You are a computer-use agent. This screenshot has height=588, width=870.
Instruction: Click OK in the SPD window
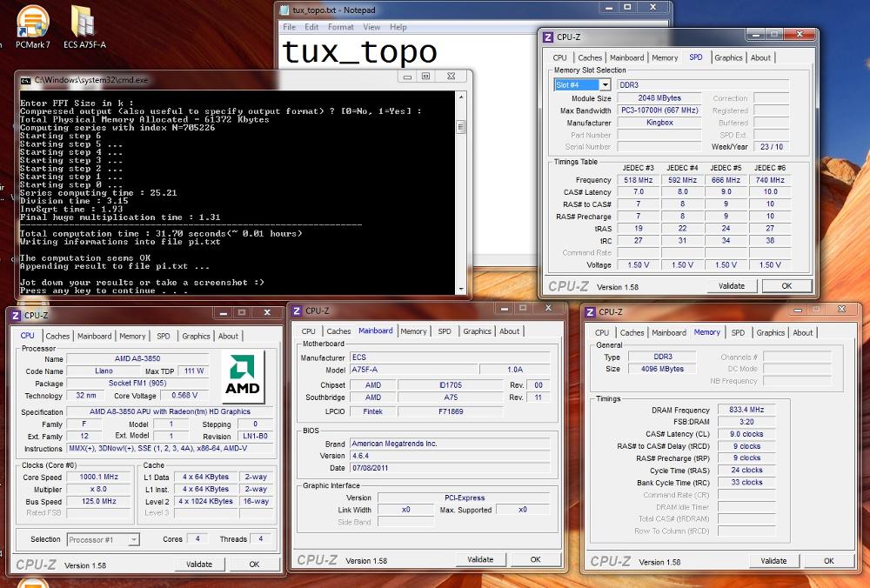(x=786, y=286)
